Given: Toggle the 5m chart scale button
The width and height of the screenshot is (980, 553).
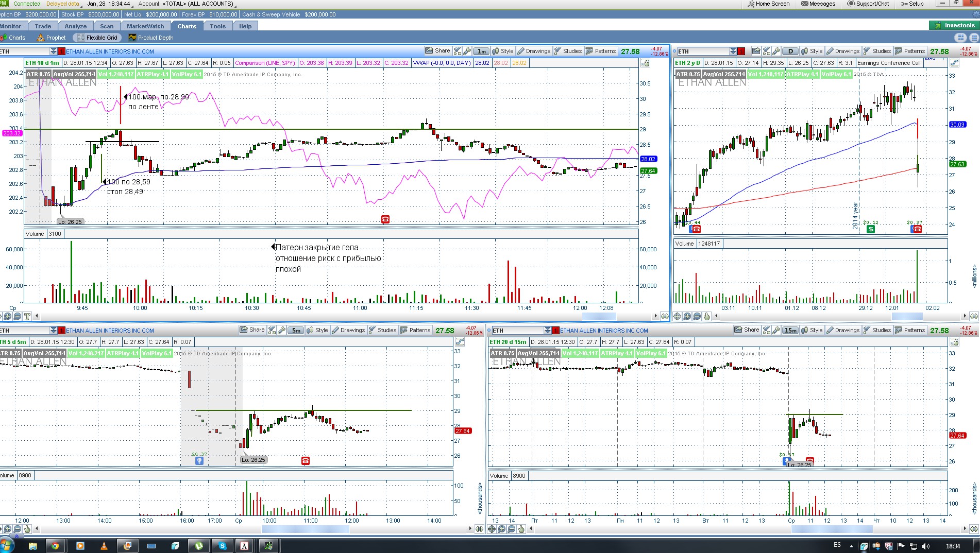Looking at the screenshot, I should [460, 342].
